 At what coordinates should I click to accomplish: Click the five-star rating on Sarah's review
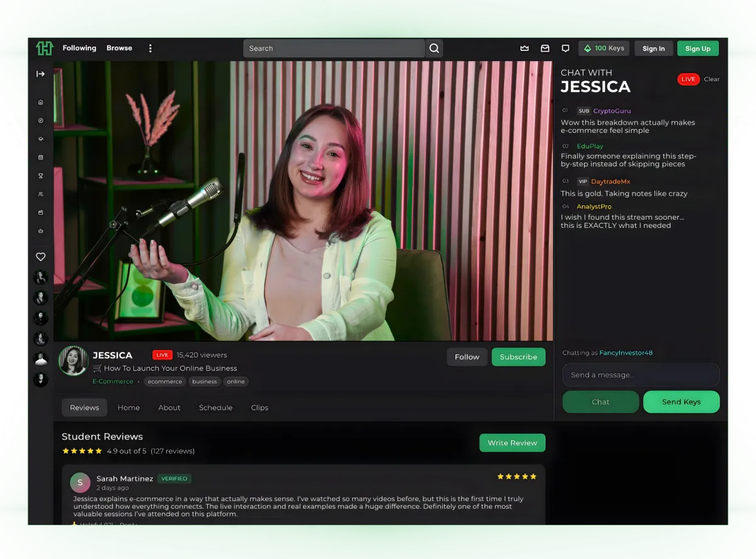[517, 477]
